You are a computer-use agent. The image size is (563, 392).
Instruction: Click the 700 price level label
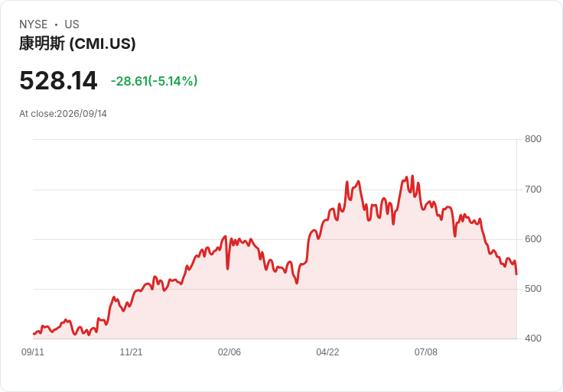pyautogui.click(x=533, y=190)
